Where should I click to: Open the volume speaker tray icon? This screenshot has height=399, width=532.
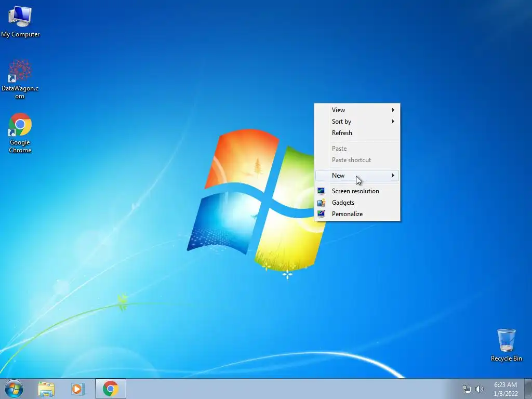479,389
